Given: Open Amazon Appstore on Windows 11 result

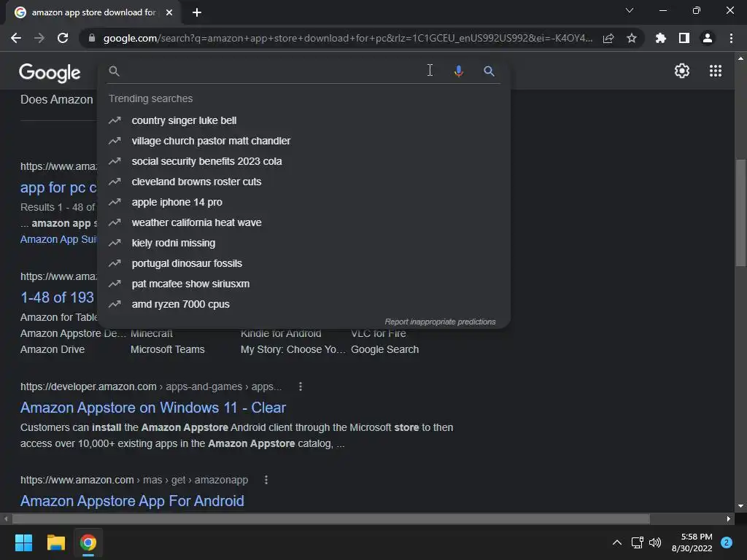Looking at the screenshot, I should [x=153, y=408].
